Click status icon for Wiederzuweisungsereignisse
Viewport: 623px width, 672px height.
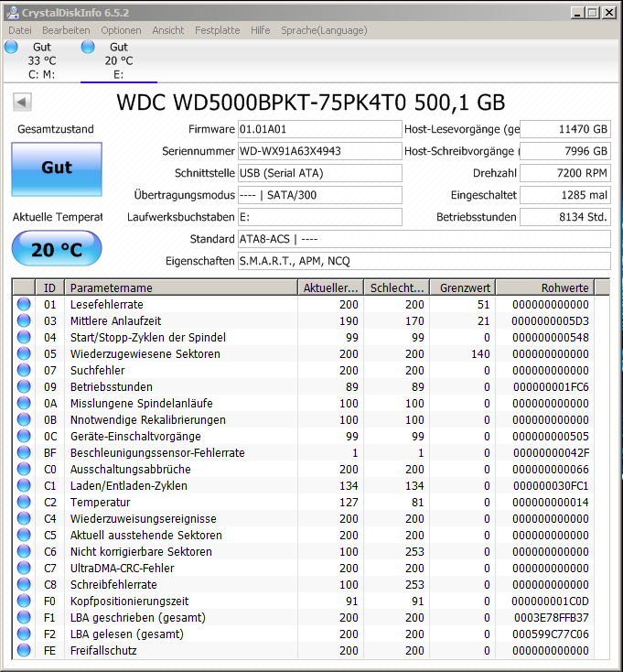24,518
